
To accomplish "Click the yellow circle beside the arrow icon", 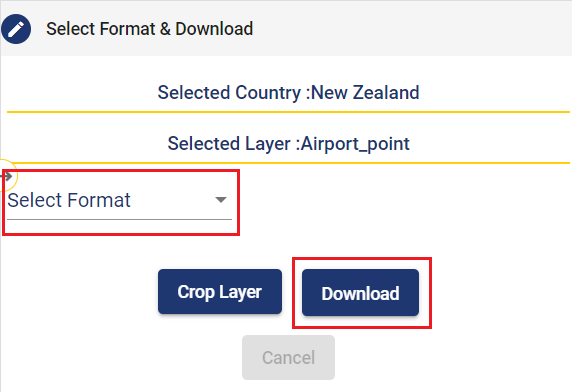I will click(8, 176).
